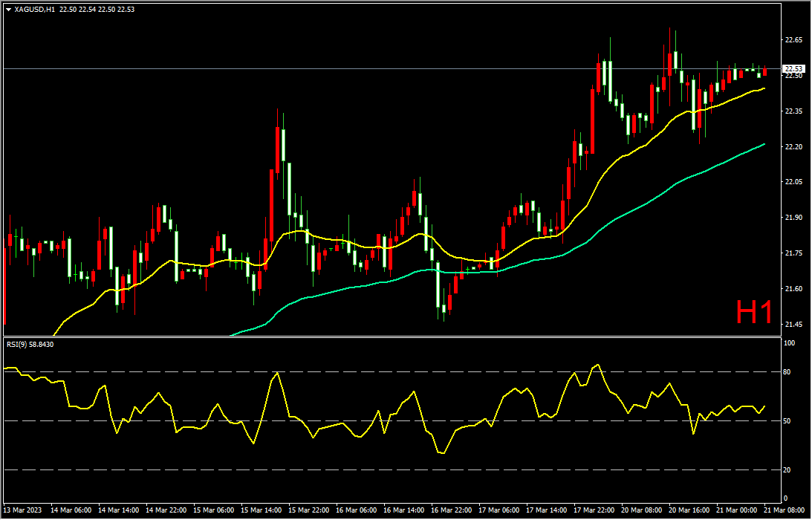Click the RSI 80 dashed level line
Screen dimensions: 812x520
coord(392,372)
